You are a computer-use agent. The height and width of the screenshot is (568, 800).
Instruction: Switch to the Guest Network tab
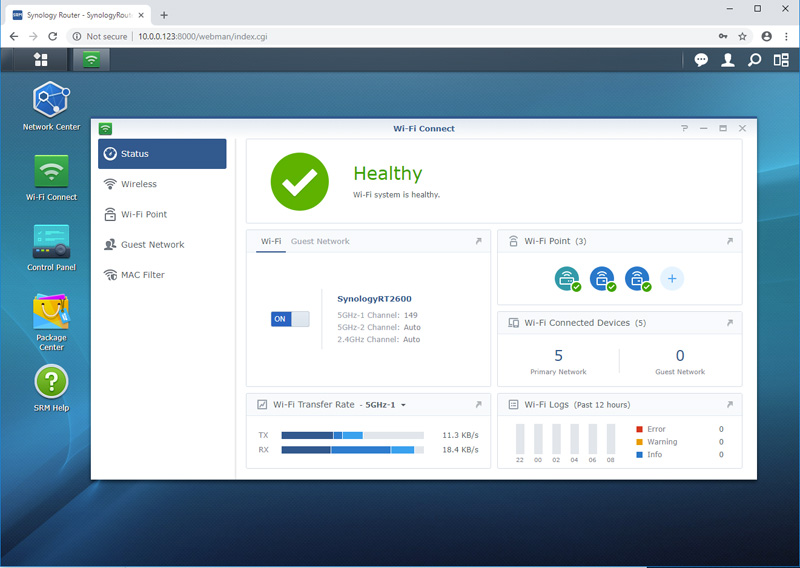[320, 241]
